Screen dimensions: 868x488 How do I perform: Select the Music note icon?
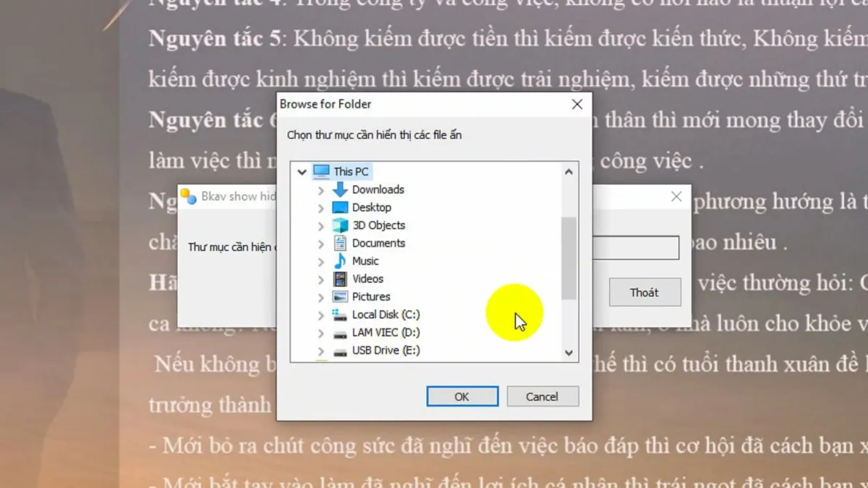click(341, 261)
